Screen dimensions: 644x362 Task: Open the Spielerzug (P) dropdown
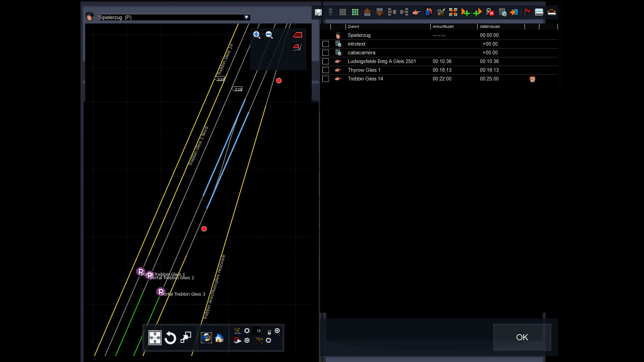[247, 17]
